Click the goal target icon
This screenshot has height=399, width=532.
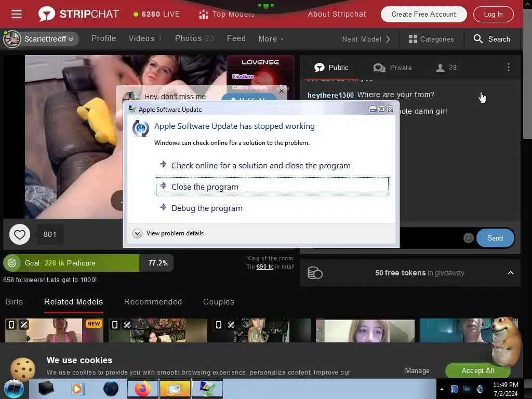point(12,263)
